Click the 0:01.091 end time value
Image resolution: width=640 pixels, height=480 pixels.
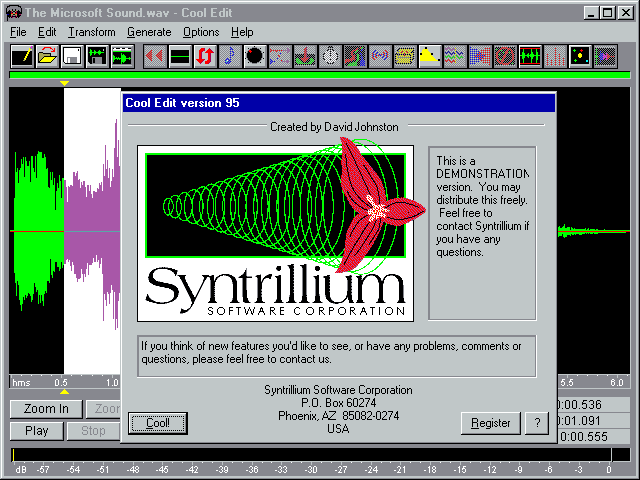579,420
